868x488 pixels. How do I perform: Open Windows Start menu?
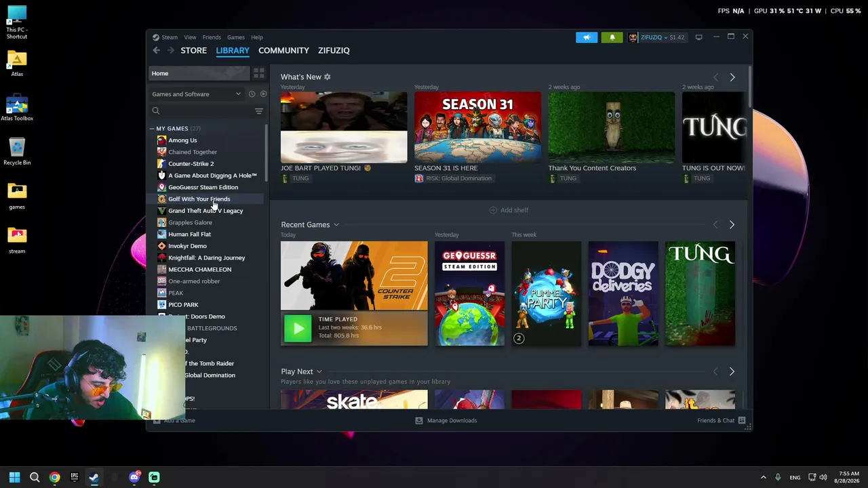click(x=14, y=477)
